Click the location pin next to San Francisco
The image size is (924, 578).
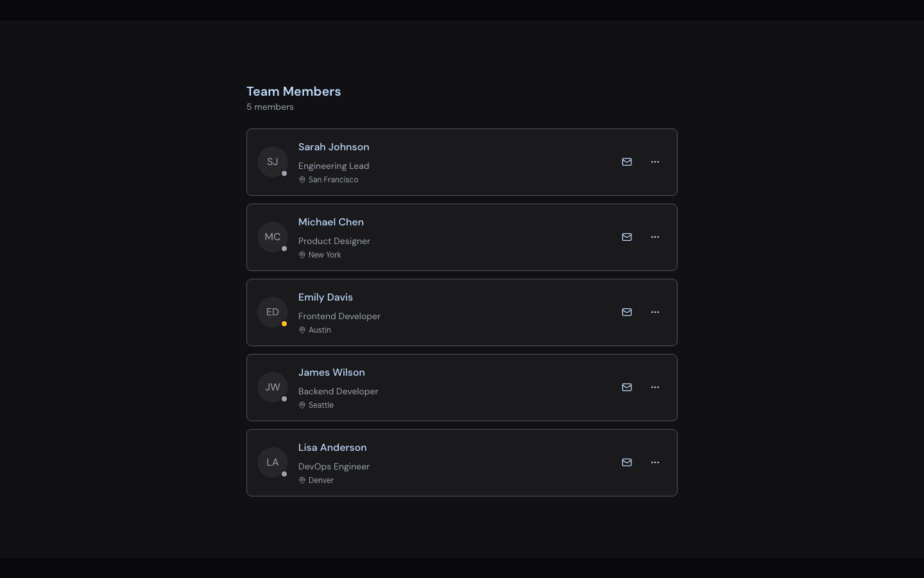[302, 180]
